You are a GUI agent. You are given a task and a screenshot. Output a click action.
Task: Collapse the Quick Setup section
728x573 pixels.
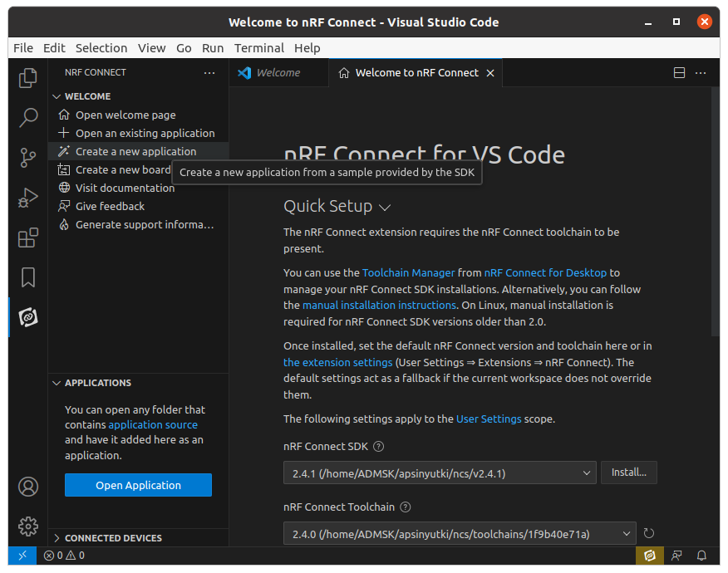coord(337,207)
